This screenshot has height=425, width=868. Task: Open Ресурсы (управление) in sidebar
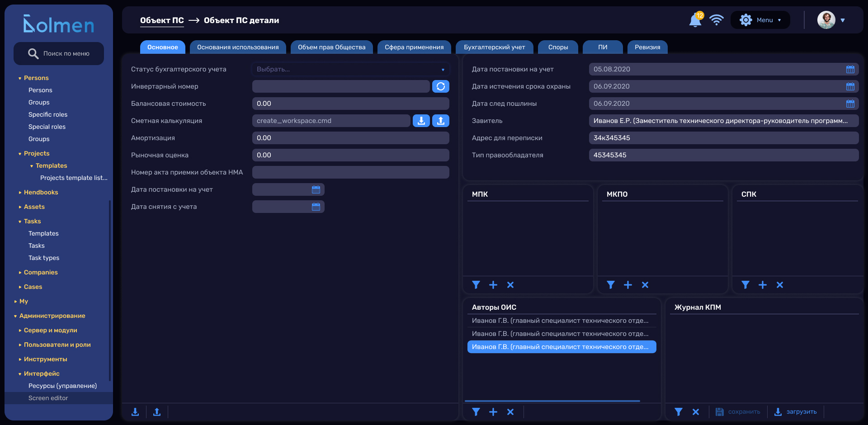tap(62, 386)
